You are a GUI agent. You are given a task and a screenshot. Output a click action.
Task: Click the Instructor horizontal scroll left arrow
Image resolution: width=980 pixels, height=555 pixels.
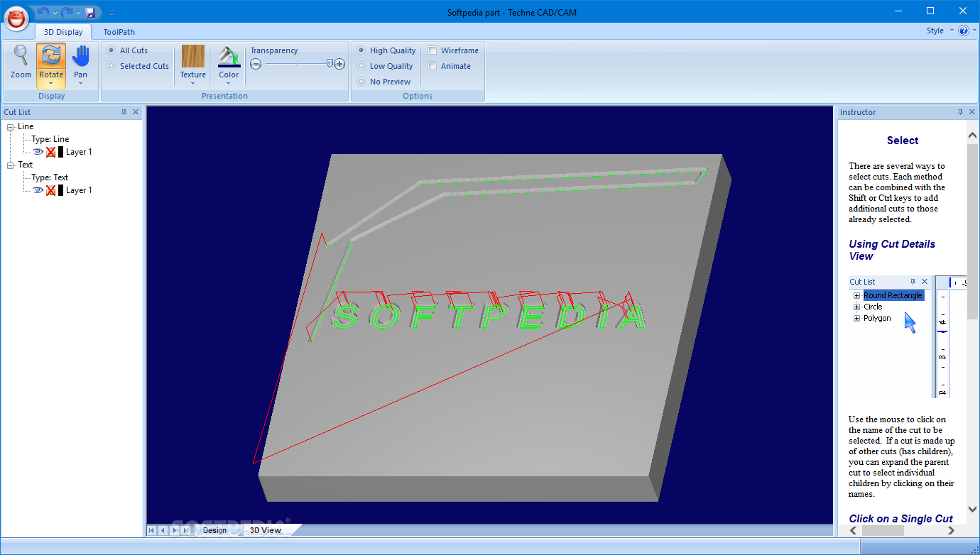853,530
